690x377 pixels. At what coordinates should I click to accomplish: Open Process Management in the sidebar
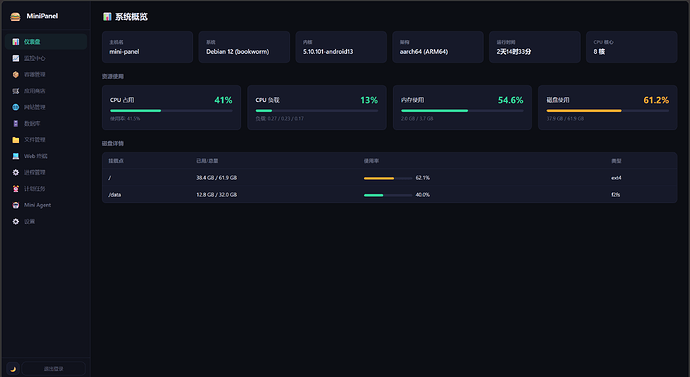coord(46,172)
